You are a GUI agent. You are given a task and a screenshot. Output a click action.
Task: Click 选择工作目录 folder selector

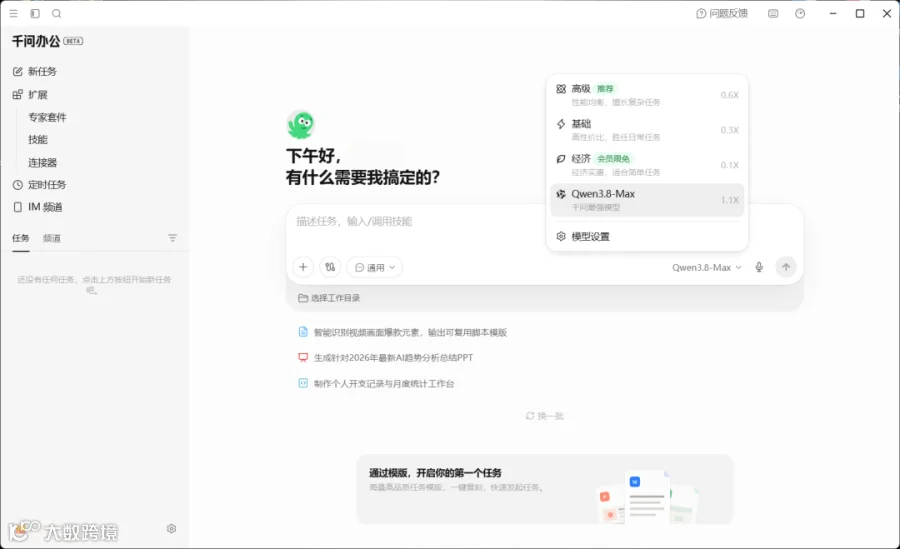(329, 298)
